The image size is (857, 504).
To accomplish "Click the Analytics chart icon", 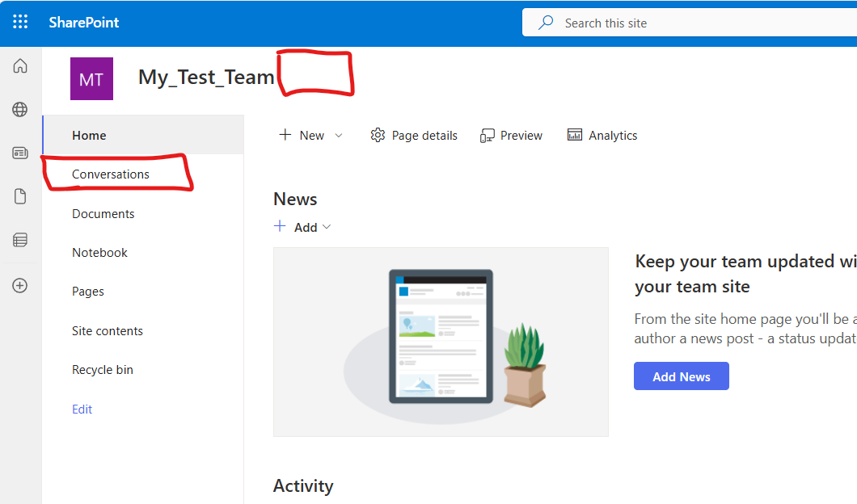I will (574, 135).
